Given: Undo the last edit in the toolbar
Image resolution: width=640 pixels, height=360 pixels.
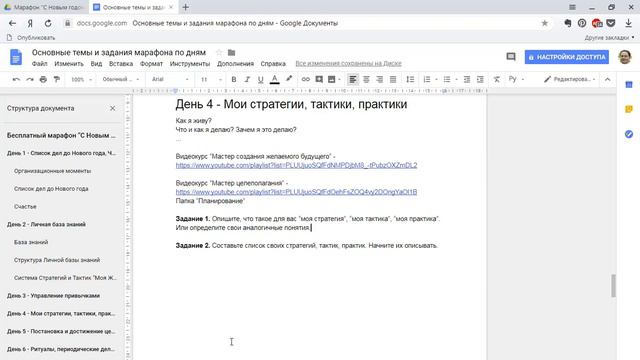Looking at the screenshot, I should [16, 80].
